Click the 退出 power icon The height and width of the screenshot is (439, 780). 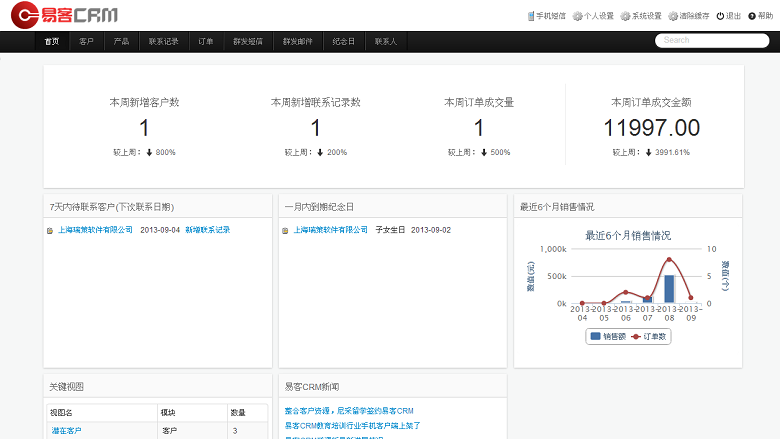(720, 16)
